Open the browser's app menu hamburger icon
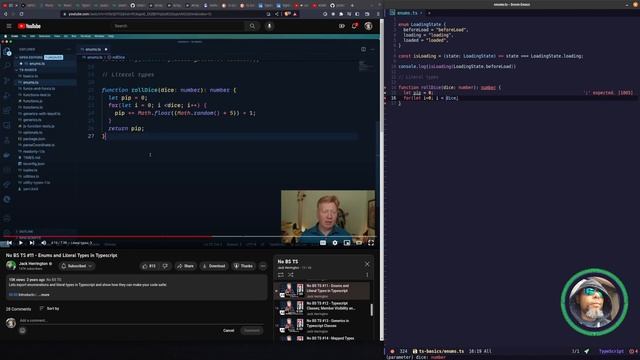Viewport: 640px width, 360px height. click(x=378, y=14)
